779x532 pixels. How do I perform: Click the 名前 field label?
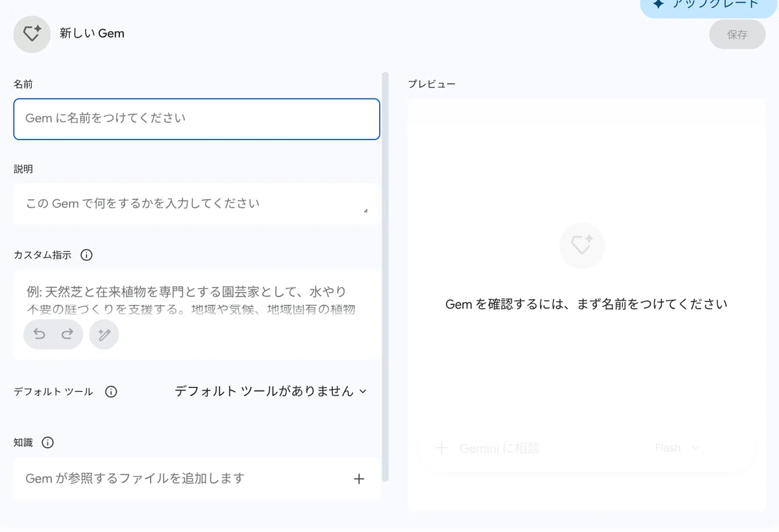click(x=23, y=84)
